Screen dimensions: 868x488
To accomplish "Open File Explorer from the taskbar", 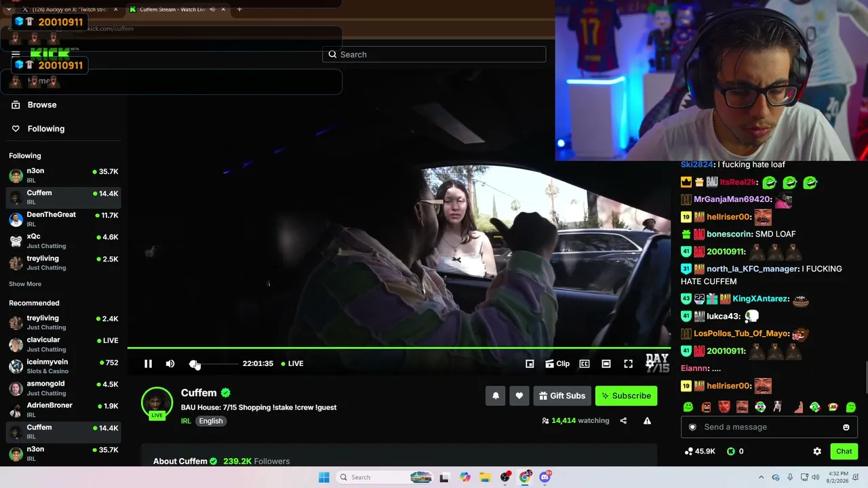I will (485, 477).
